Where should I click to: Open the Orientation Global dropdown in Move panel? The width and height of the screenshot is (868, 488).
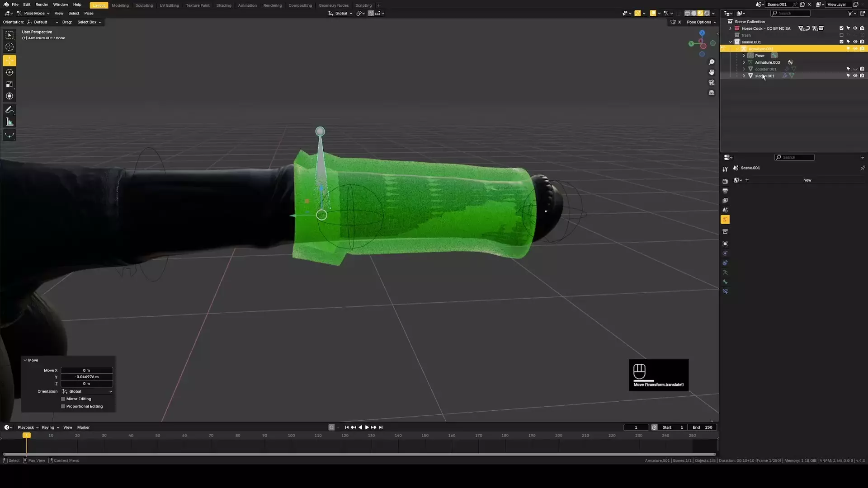87,391
